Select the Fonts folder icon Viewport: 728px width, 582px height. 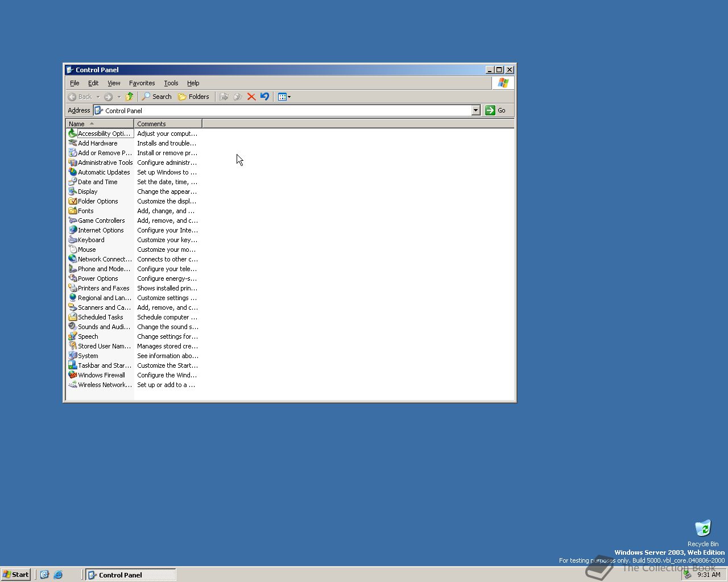click(72, 211)
